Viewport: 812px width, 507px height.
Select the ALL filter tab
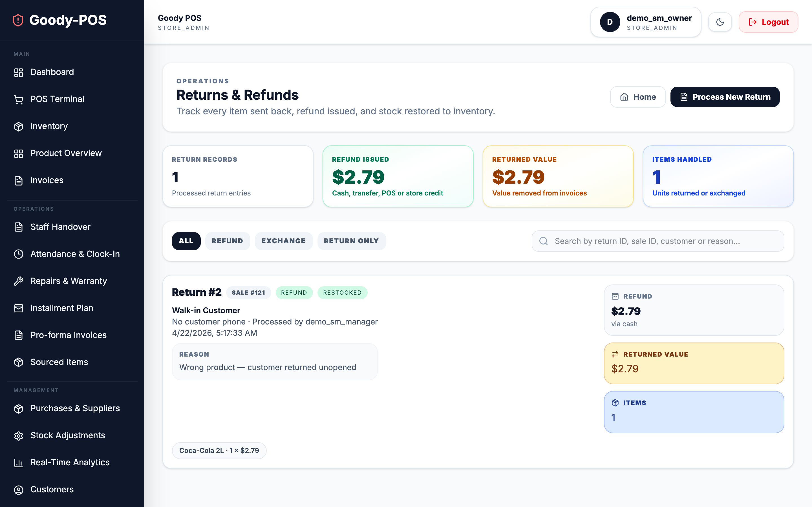(186, 241)
